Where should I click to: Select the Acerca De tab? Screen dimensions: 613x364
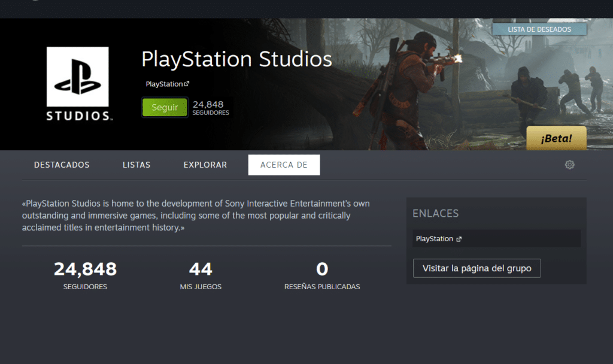[284, 165]
